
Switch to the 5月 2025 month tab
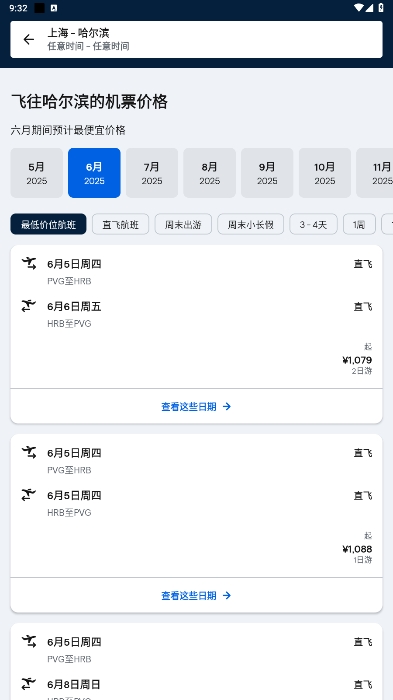point(37,173)
